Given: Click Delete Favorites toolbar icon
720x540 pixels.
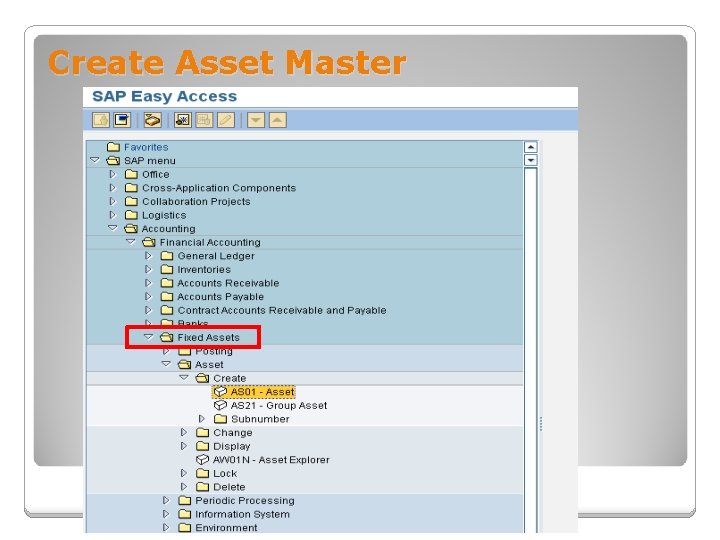Looking at the screenshot, I should (x=204, y=120).
